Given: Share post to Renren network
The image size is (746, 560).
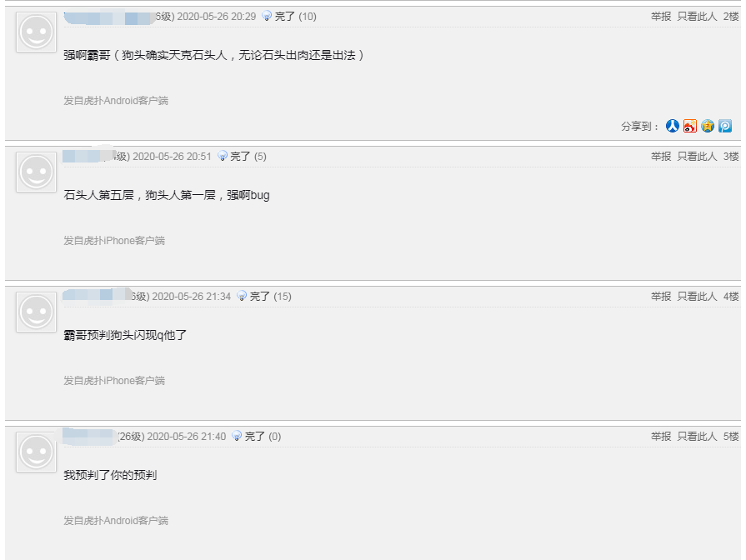Looking at the screenshot, I should pos(673,126).
